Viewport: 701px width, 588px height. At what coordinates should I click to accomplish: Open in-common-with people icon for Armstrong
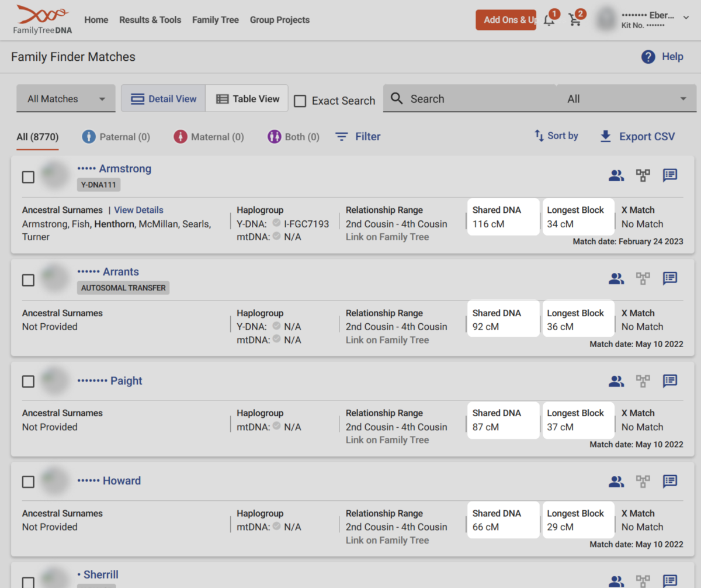point(616,175)
